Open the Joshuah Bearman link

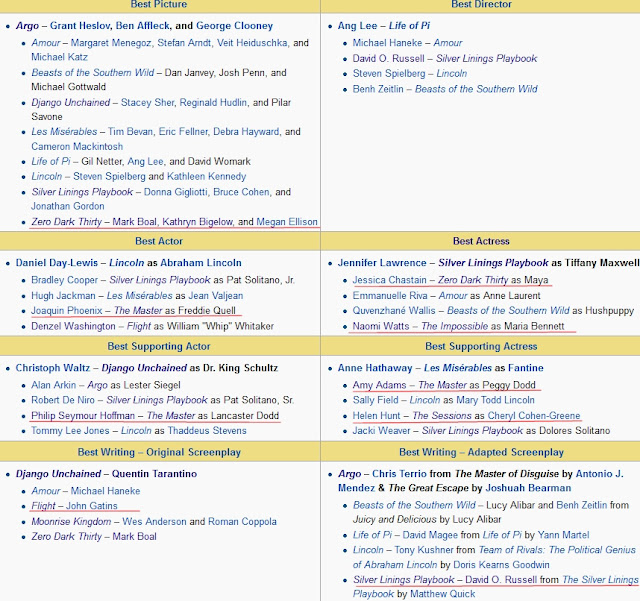pyautogui.click(x=528, y=488)
